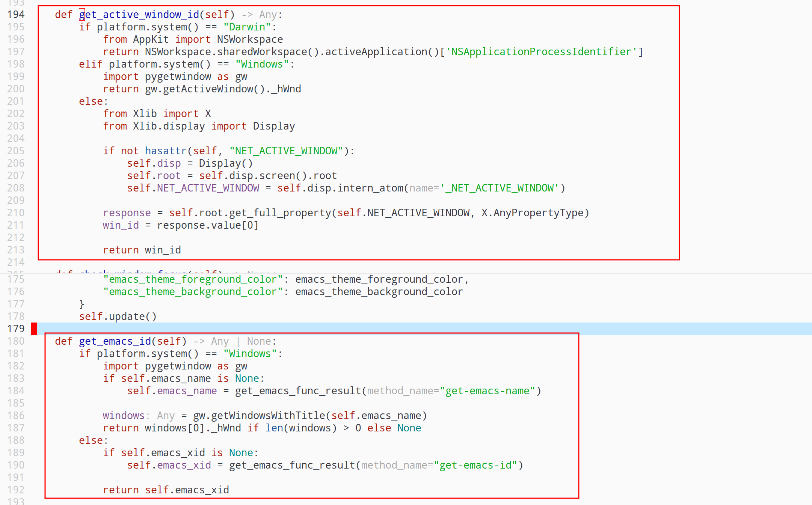Click the get_emacs_id function definition name
Screen dimensions: 812x505
click(x=115, y=341)
